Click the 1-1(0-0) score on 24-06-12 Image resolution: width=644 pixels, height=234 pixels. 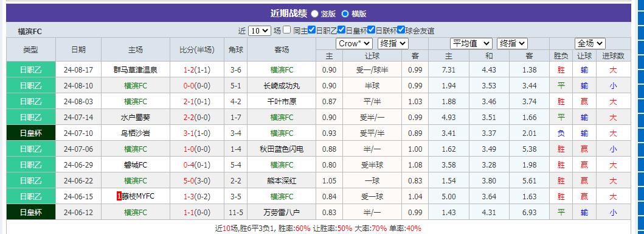197,213
